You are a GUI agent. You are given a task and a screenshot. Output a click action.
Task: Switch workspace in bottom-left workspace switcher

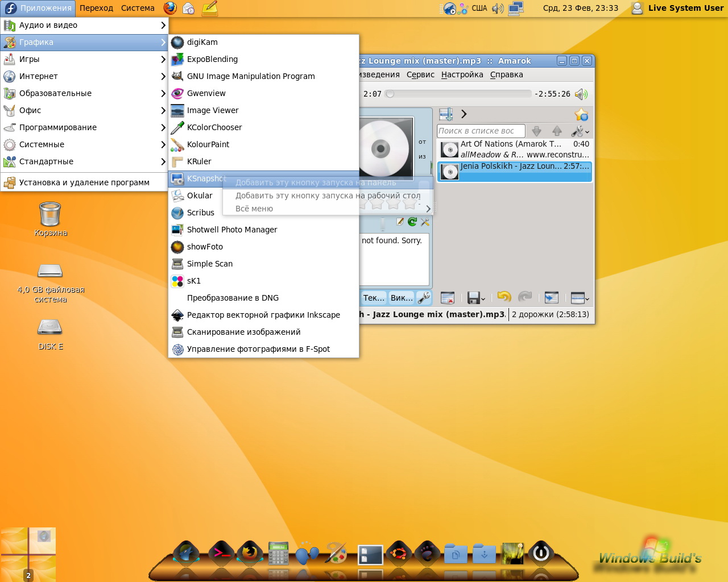point(28,554)
